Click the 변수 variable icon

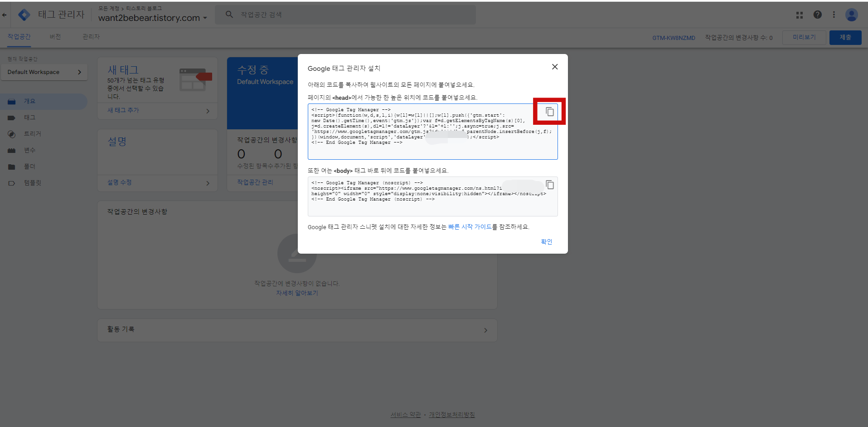(12, 151)
